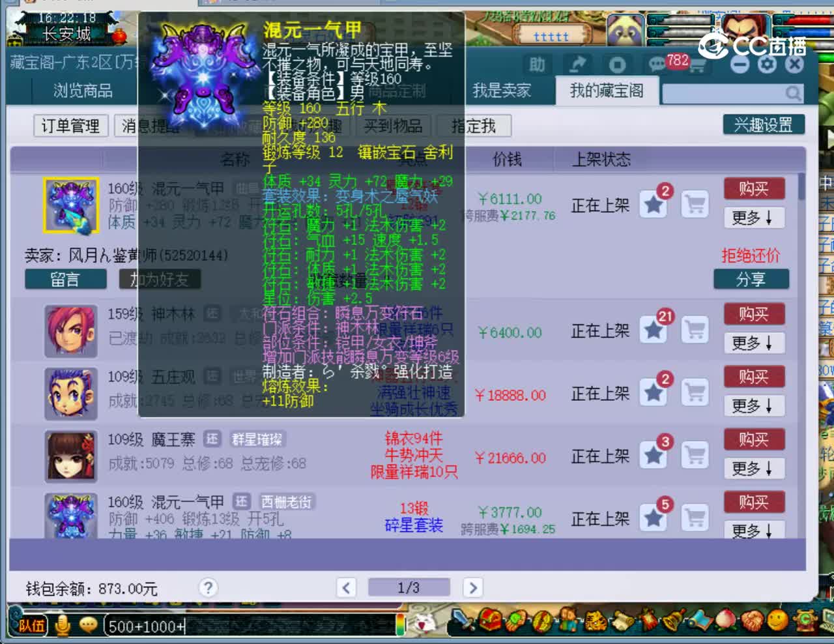Click the 兴趣设置 button

(764, 124)
